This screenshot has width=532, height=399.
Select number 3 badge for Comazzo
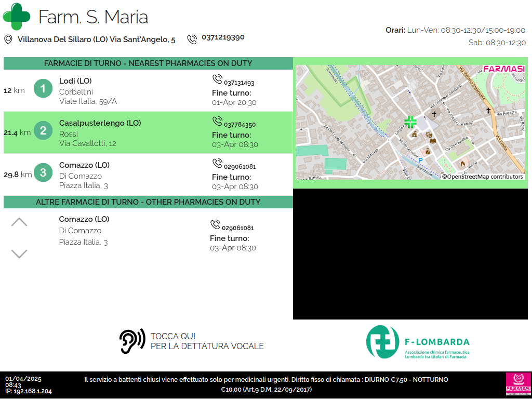pyautogui.click(x=43, y=173)
